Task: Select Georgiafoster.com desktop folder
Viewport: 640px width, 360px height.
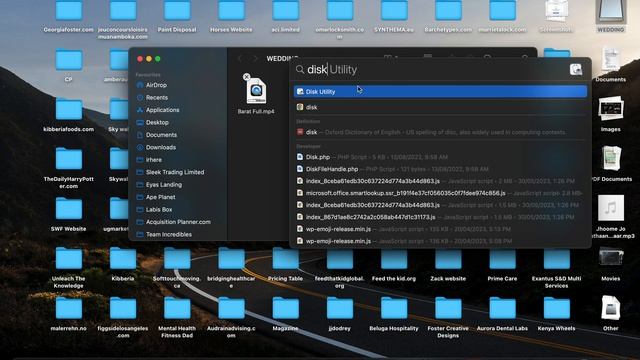Action: click(x=69, y=17)
